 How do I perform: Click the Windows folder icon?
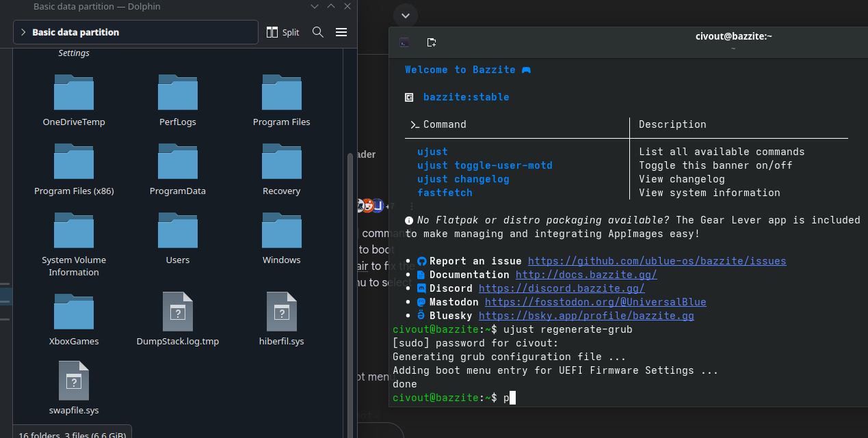[282, 230]
